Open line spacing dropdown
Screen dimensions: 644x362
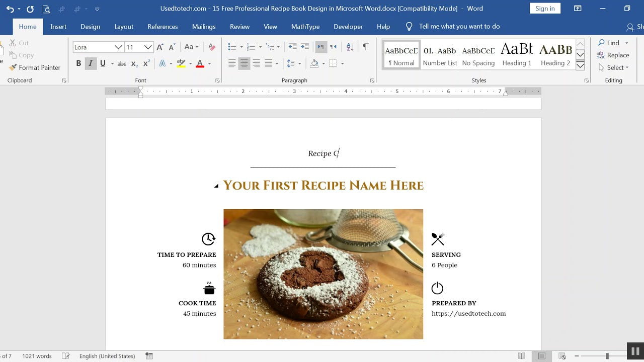[294, 63]
